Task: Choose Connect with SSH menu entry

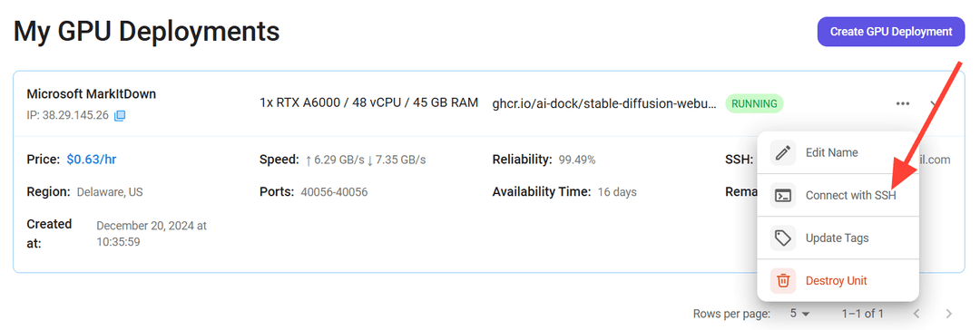Action: point(838,196)
